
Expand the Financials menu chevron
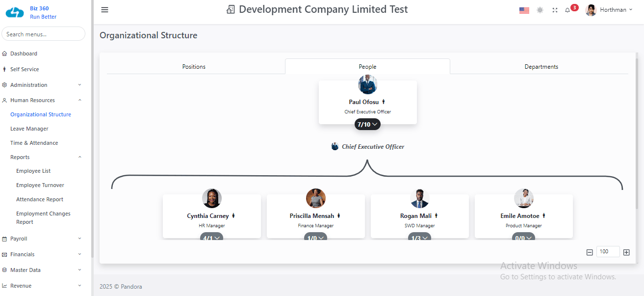(80, 254)
